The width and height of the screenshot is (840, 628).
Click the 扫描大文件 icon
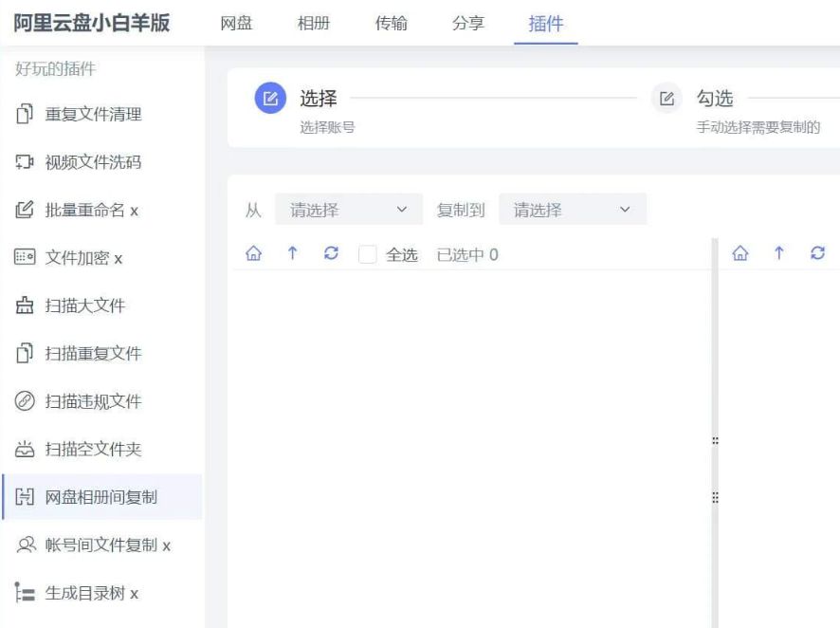click(x=25, y=305)
